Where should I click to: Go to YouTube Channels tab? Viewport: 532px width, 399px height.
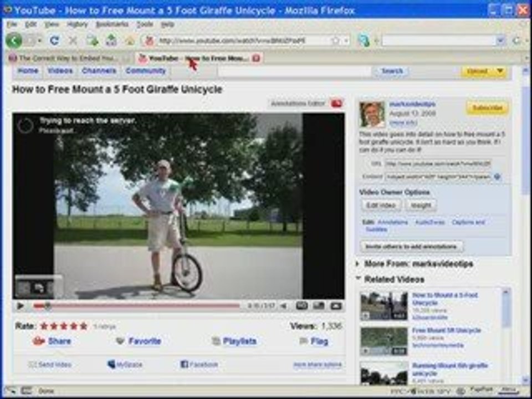pos(99,71)
